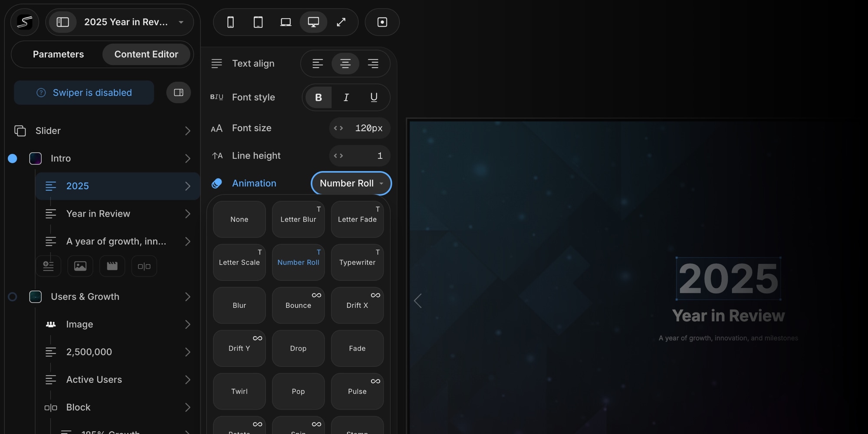Toggle italic font style

tap(346, 97)
